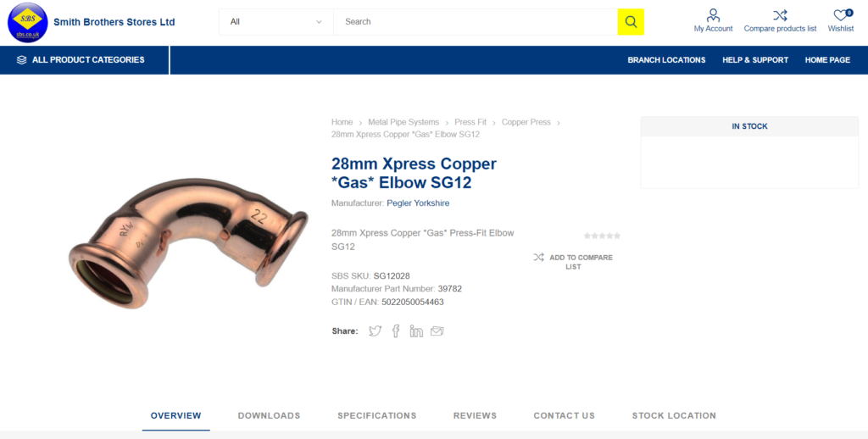The height and width of the screenshot is (439, 868).
Task: Open Pegler Yorkshire manufacturer link
Action: [x=418, y=203]
